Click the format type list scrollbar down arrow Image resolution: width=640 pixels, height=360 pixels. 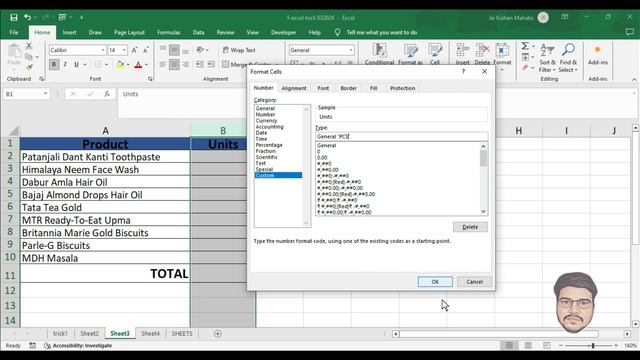point(483,211)
